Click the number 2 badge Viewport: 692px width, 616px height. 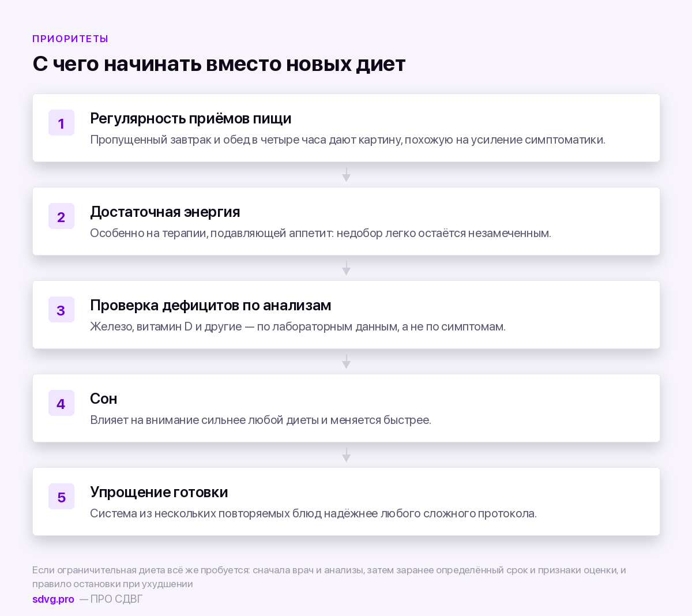(61, 216)
